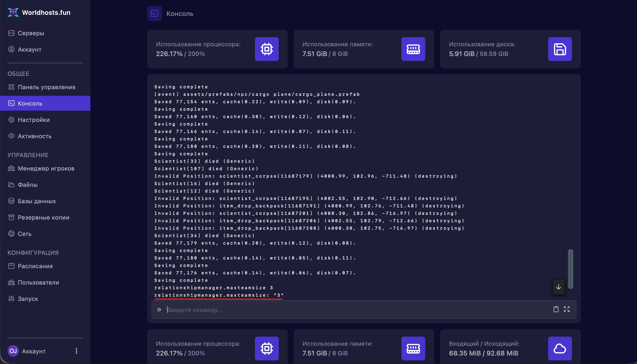Click the Консоль header terminal icon
637x364 pixels.
click(x=154, y=14)
